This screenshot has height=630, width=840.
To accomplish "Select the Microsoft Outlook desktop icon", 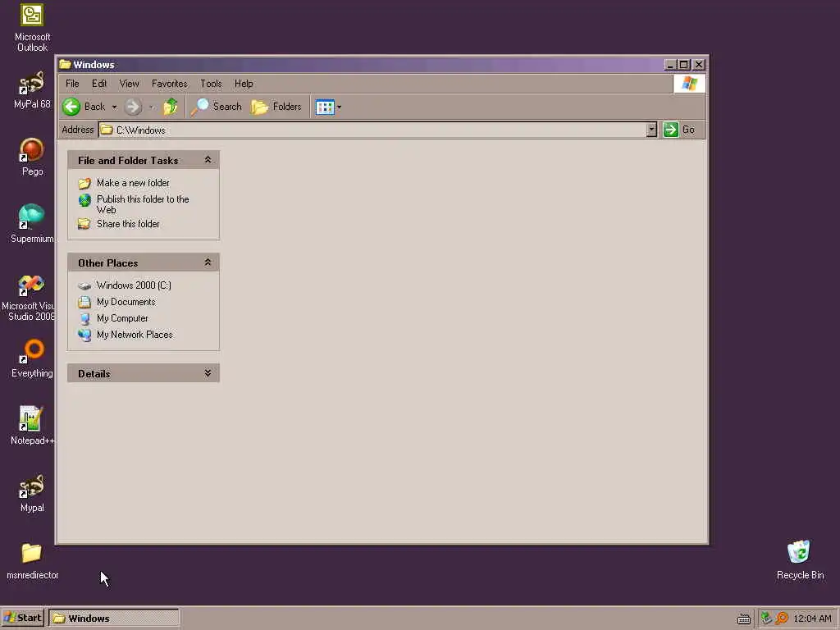I will click(32, 28).
